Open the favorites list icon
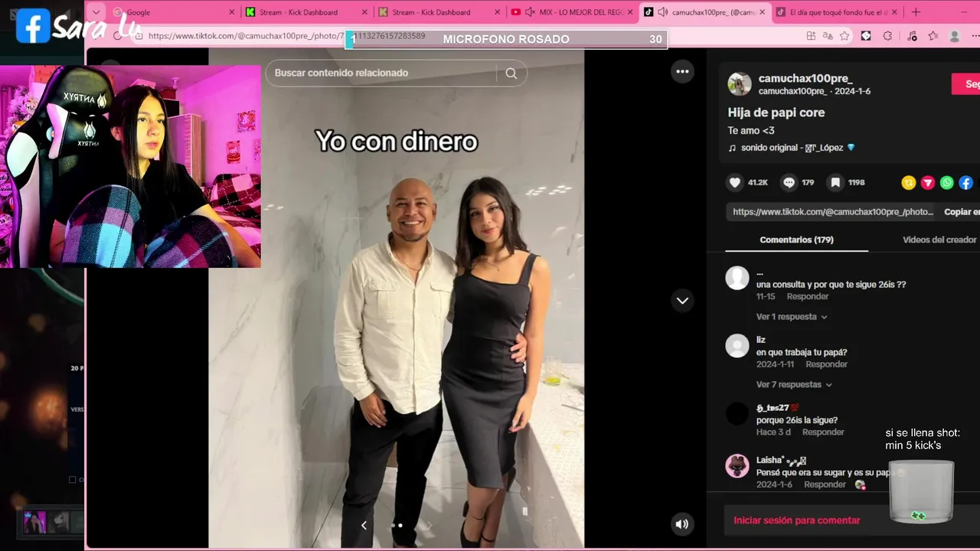Viewport: 980px width, 551px height. (x=933, y=36)
